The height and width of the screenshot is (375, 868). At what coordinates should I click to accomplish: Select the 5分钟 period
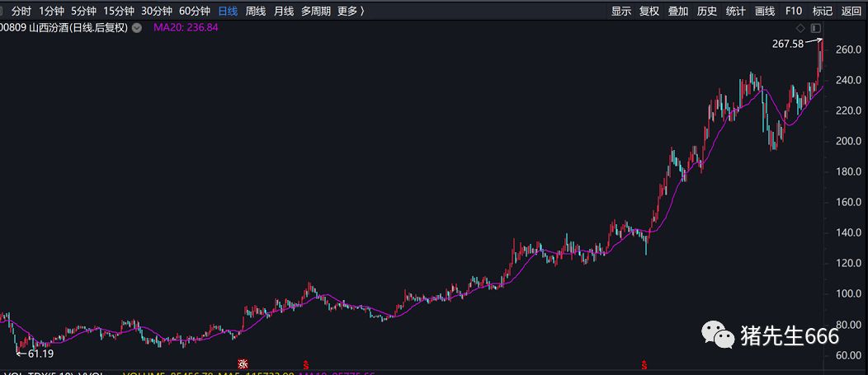[x=83, y=11]
